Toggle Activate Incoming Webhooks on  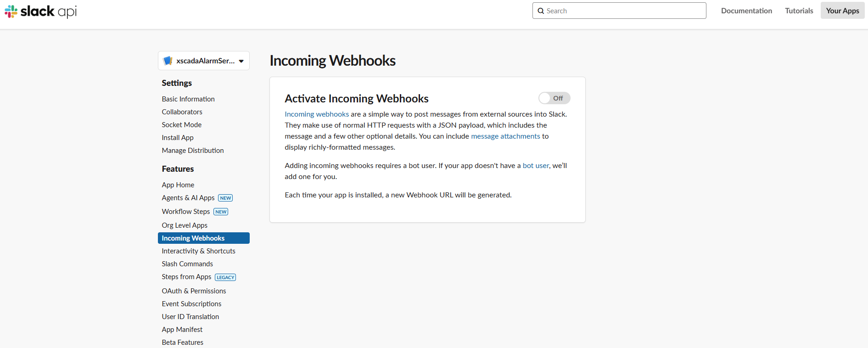click(x=554, y=98)
